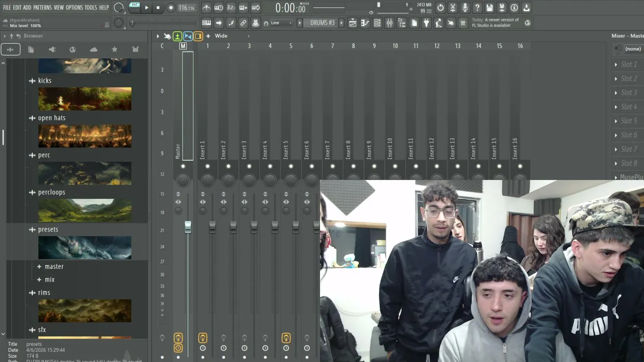
Task: Click the export download icon
Action: point(526,8)
